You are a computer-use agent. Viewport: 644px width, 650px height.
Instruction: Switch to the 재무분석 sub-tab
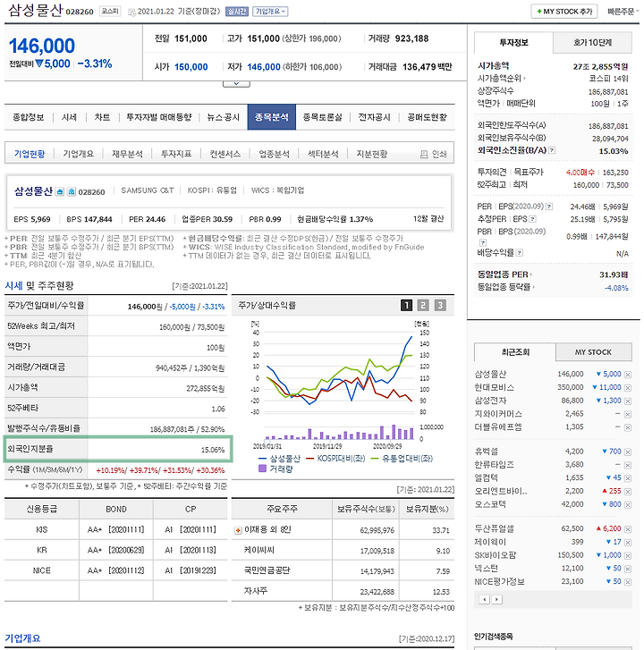[127, 154]
